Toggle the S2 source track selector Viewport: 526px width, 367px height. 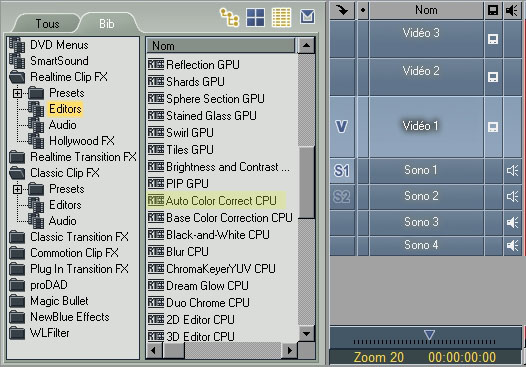click(x=342, y=197)
